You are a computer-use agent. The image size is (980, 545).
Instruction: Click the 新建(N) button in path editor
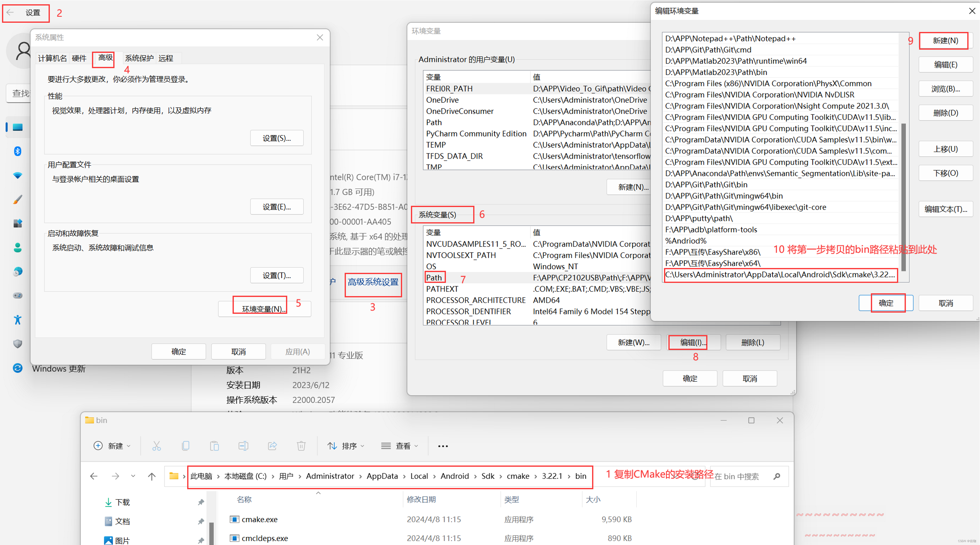pyautogui.click(x=945, y=41)
